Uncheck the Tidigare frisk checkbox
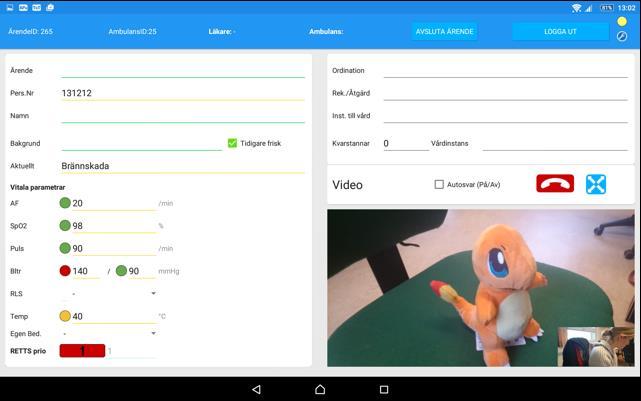Image resolution: width=641 pixels, height=401 pixels. pyautogui.click(x=232, y=143)
